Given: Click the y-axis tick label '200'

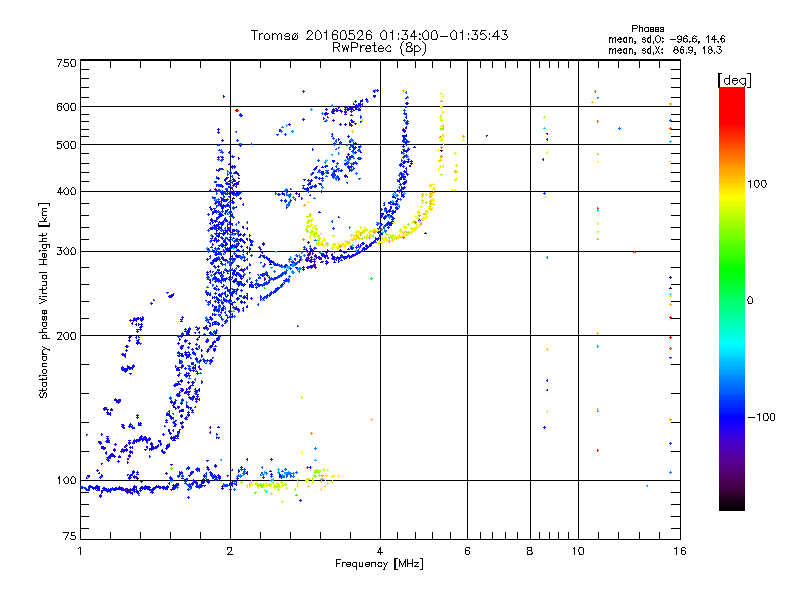Looking at the screenshot, I should point(66,336).
